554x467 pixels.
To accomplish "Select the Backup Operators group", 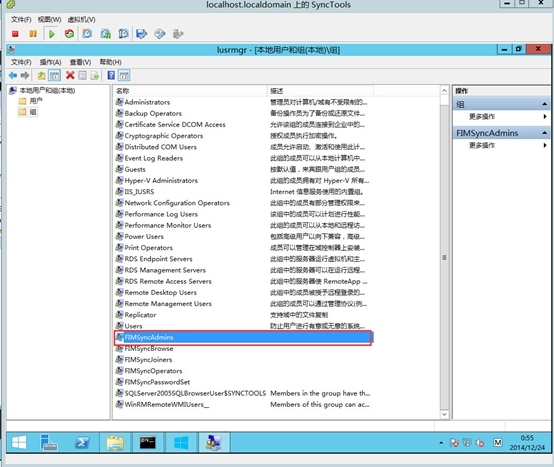I will [153, 113].
